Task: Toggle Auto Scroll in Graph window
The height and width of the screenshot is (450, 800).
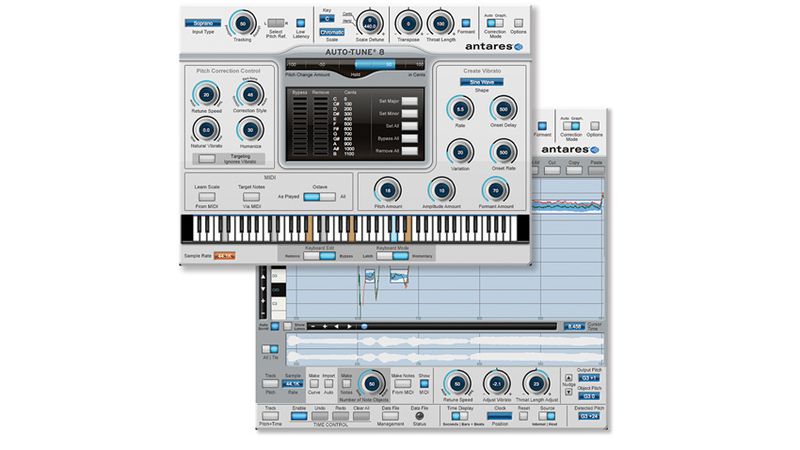Action: [x=275, y=326]
